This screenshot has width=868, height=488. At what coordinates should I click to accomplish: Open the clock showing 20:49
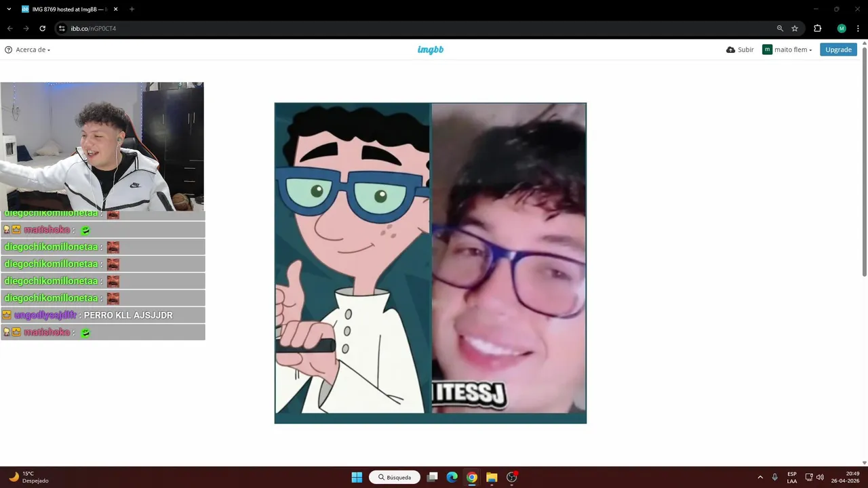tap(846, 477)
